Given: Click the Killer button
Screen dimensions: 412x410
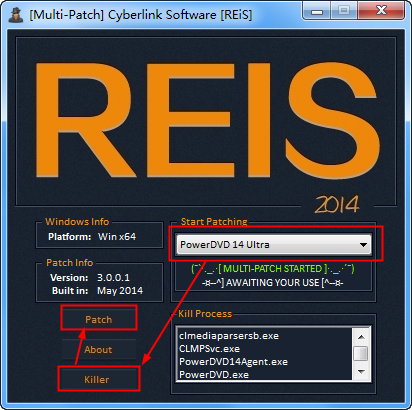Looking at the screenshot, I should coord(99,379).
